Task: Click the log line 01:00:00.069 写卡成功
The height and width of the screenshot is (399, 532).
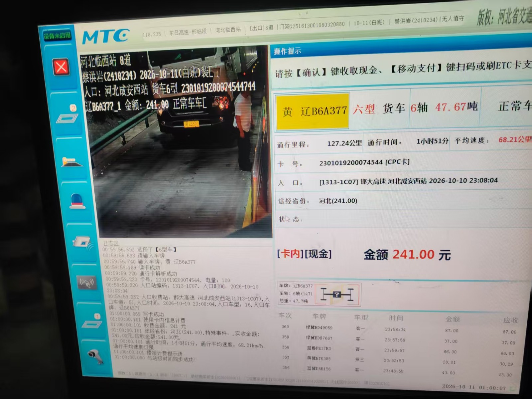Action: pyautogui.click(x=137, y=314)
